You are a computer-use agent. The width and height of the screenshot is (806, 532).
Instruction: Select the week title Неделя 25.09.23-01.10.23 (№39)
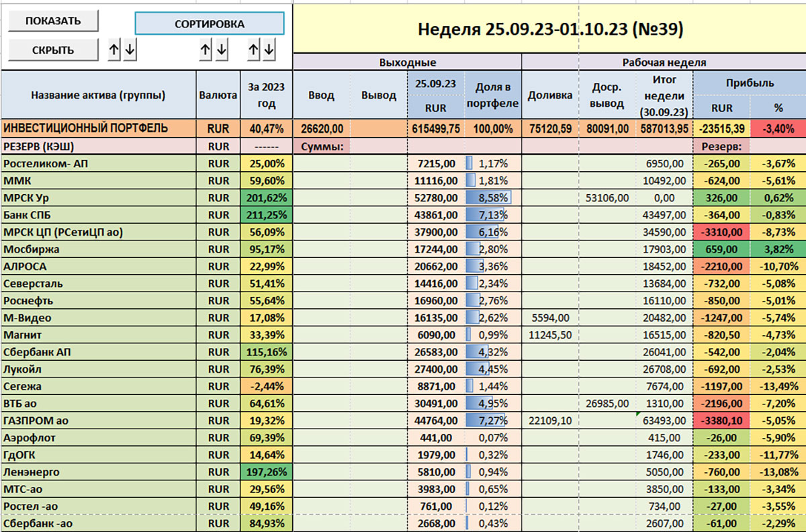(549, 29)
